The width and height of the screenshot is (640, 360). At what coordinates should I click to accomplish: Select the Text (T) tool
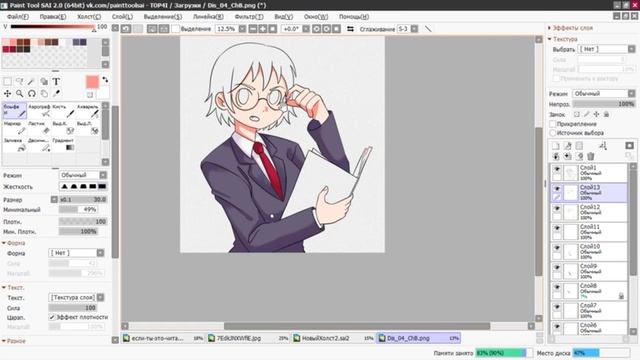tap(56, 82)
